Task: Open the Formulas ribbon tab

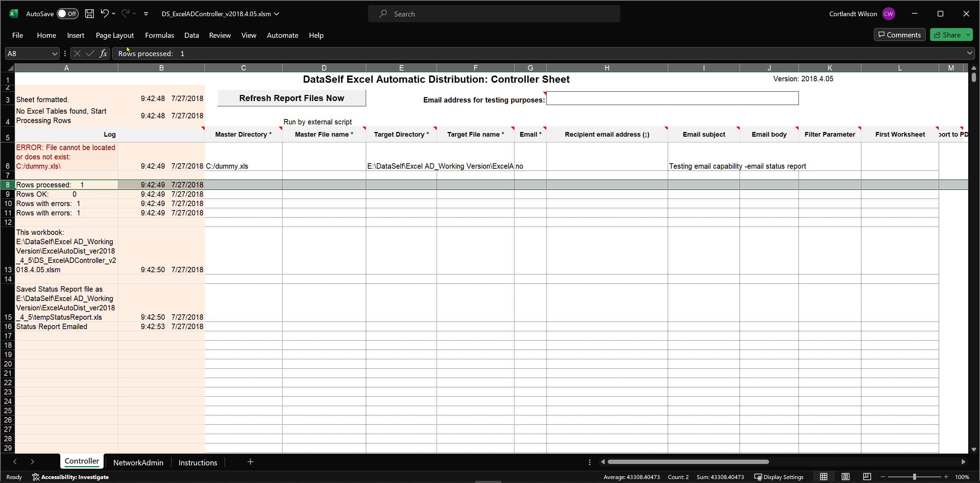Action: [x=159, y=35]
